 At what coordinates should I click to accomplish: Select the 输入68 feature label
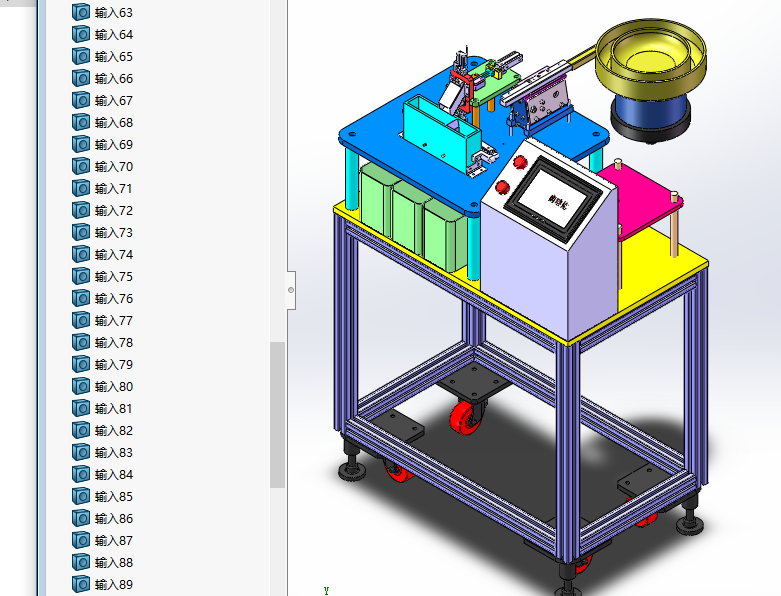point(114,123)
